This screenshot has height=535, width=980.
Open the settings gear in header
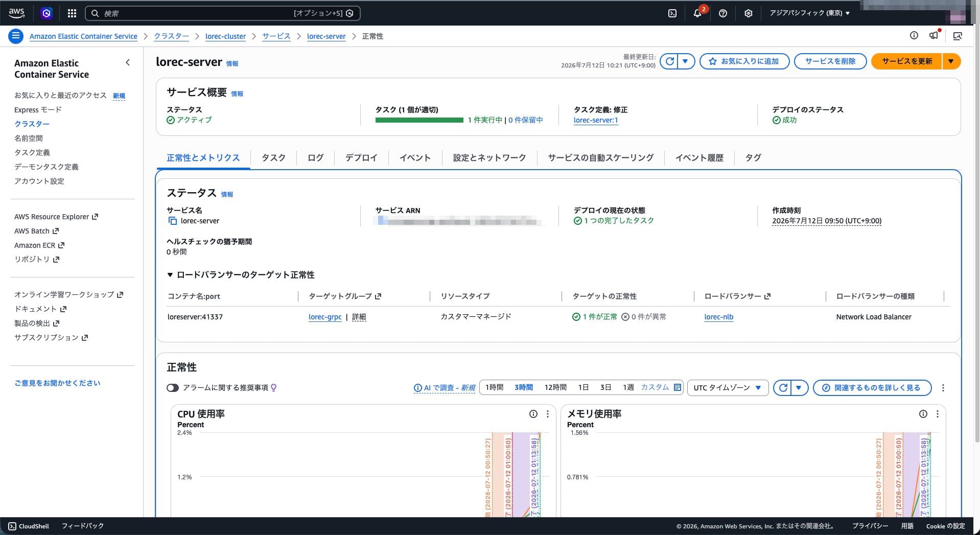click(749, 13)
